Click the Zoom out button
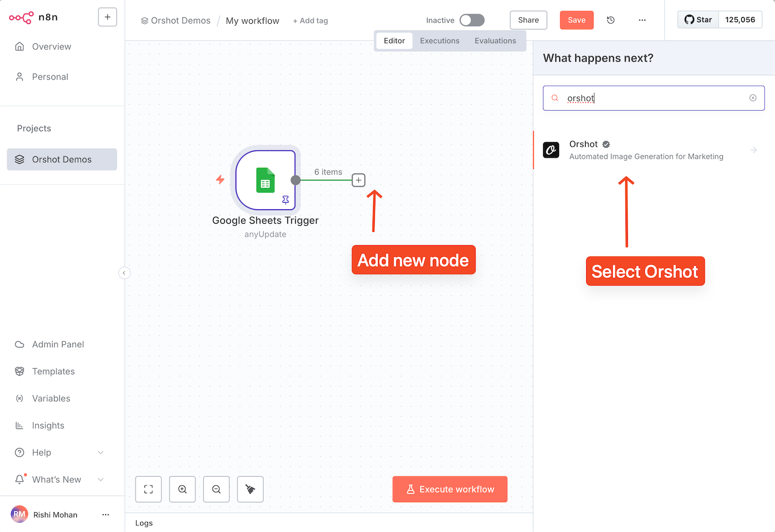The width and height of the screenshot is (775, 532). 216,489
